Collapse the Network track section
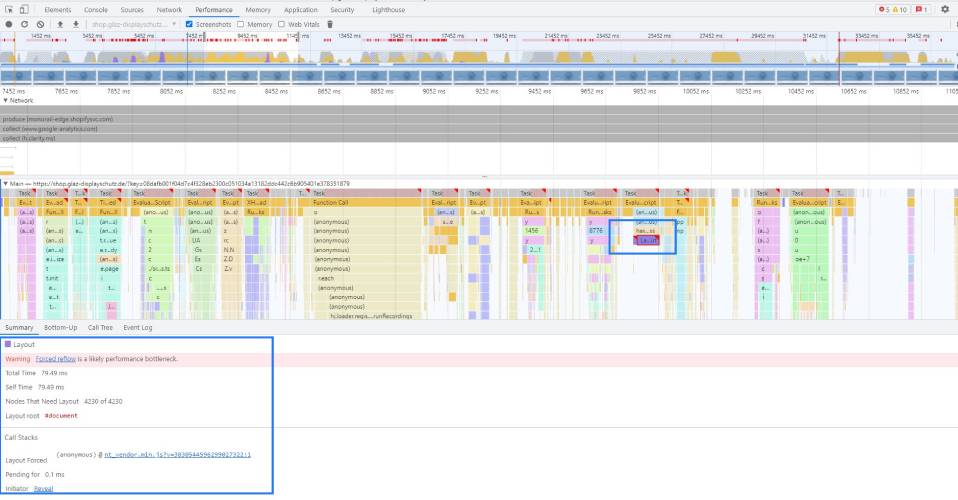 click(5, 100)
